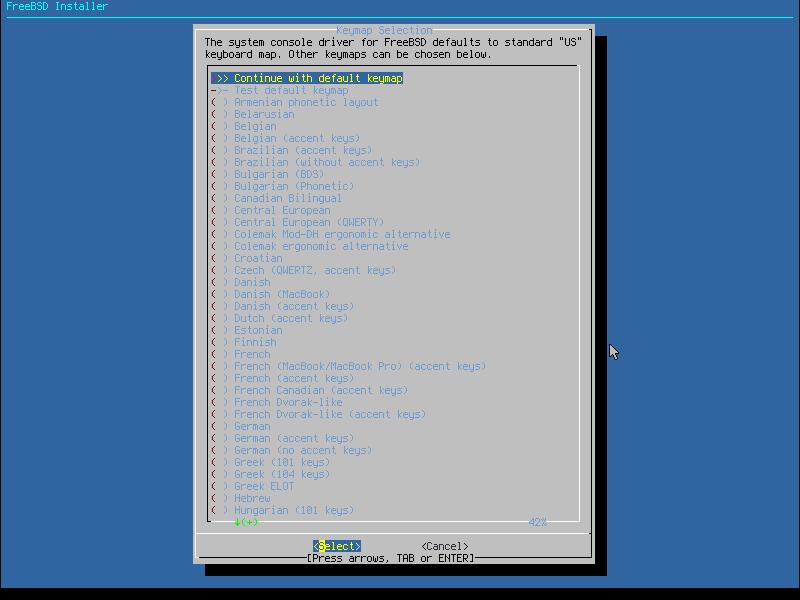Select Greek ELOT keymap

253,486
